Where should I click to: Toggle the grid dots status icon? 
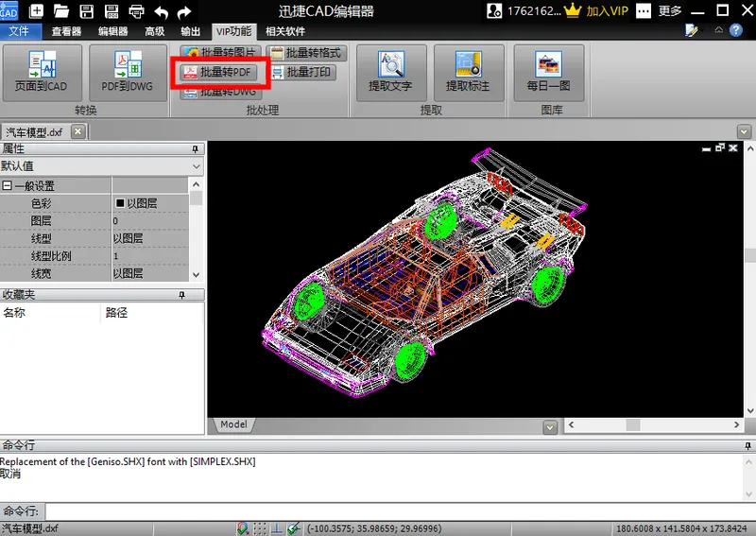(x=260, y=528)
